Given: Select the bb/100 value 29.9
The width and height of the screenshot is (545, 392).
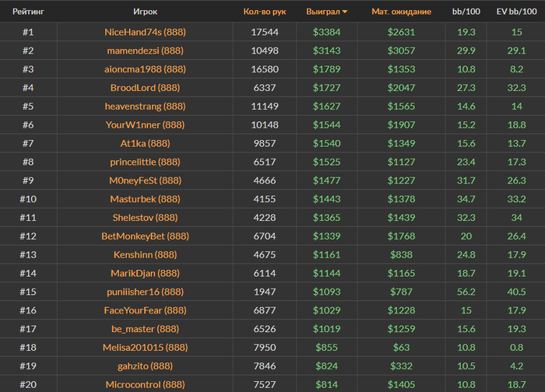Looking at the screenshot, I should coord(466,51).
